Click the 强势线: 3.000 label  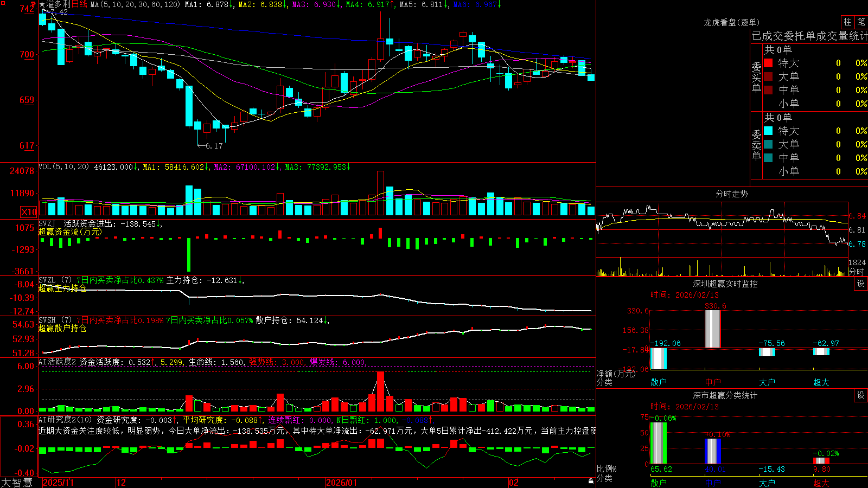click(x=277, y=362)
